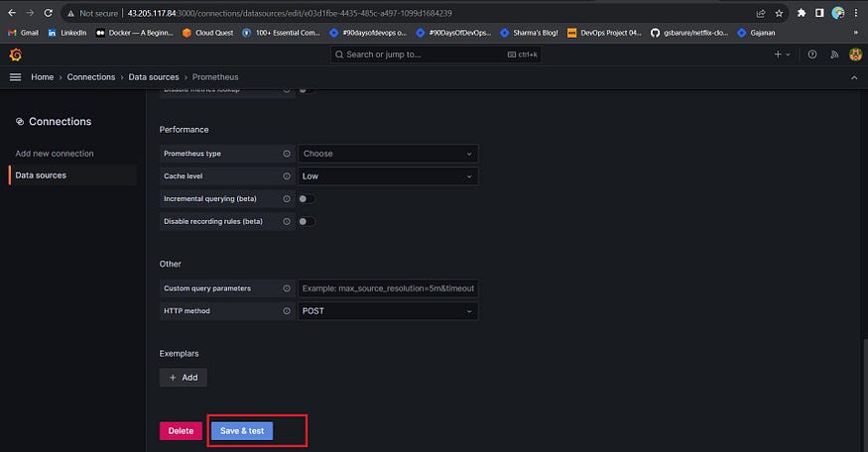
Task: Click the Not secure warning icon
Action: tap(70, 13)
